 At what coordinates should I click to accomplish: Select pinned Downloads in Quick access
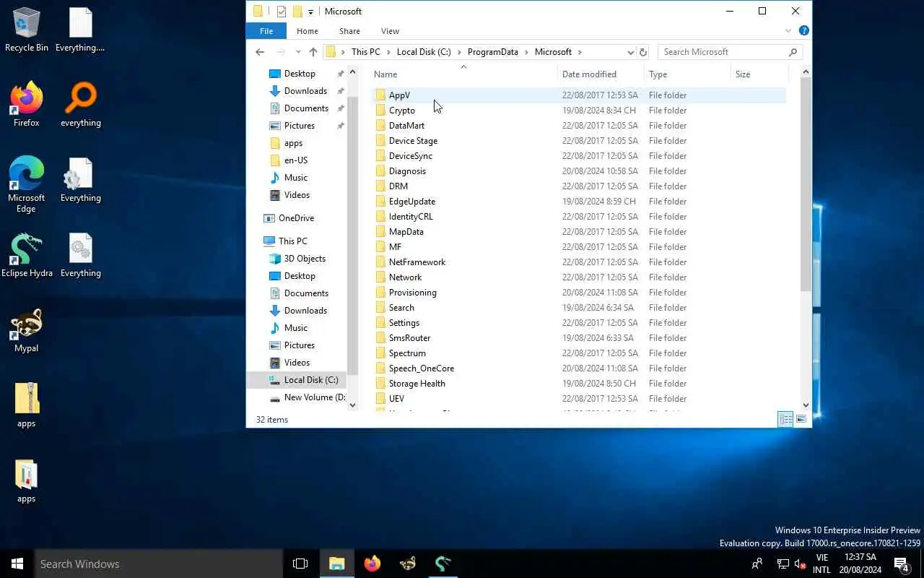pos(305,91)
